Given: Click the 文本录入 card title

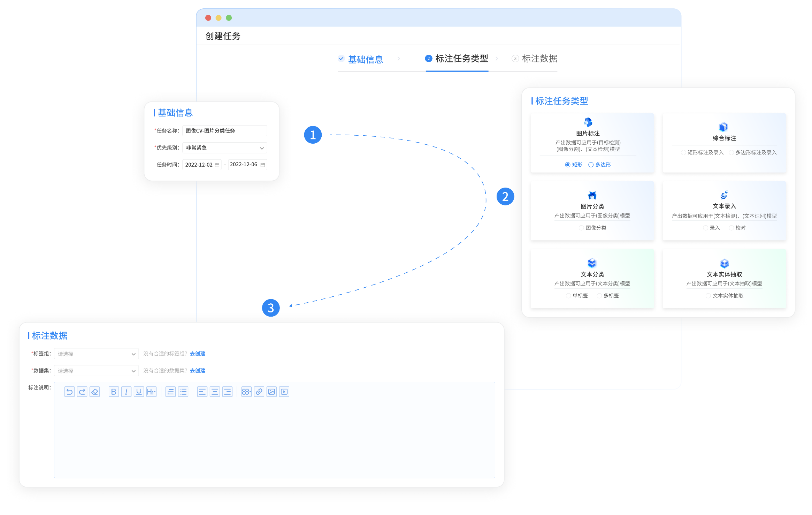Looking at the screenshot, I should coord(724,206).
